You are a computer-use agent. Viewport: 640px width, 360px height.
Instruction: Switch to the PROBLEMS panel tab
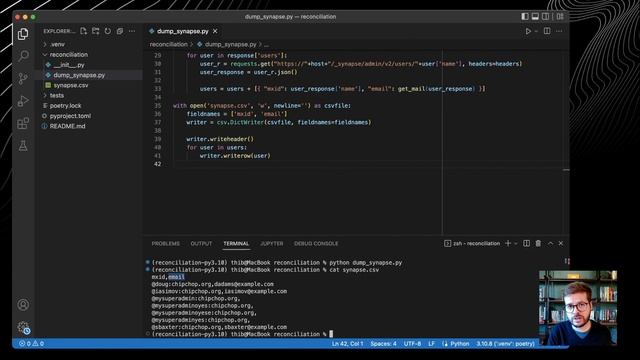(x=166, y=243)
